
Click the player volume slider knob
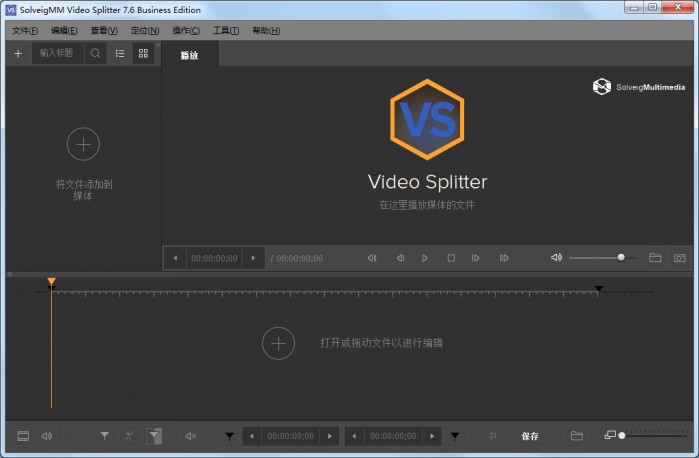pyautogui.click(x=621, y=257)
